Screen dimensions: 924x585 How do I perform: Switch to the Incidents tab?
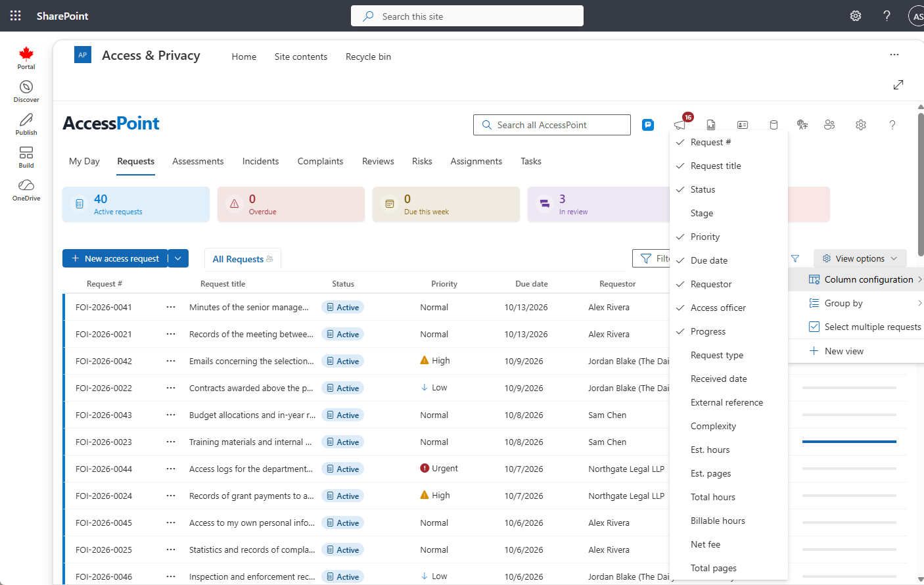(x=260, y=161)
